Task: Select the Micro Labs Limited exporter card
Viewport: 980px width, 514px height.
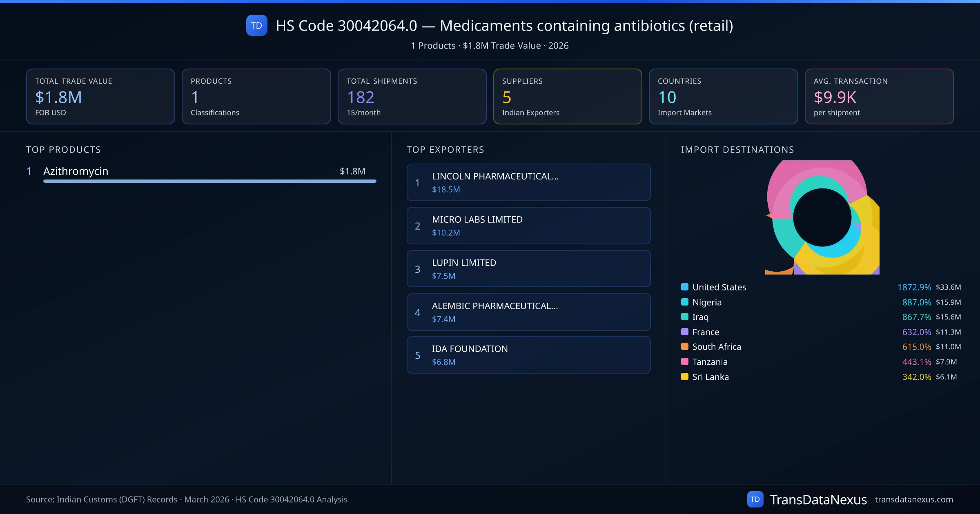Action: [x=528, y=226]
